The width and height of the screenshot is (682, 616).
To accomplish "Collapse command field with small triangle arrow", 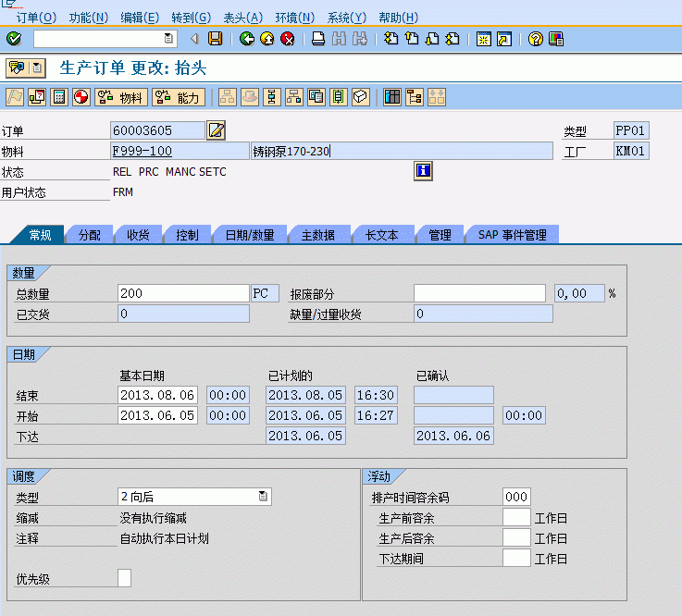I will pyautogui.click(x=194, y=39).
